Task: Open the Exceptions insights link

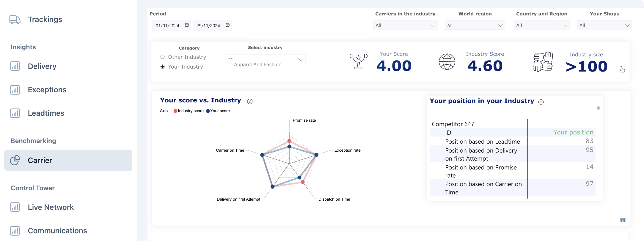Action: pos(47,90)
